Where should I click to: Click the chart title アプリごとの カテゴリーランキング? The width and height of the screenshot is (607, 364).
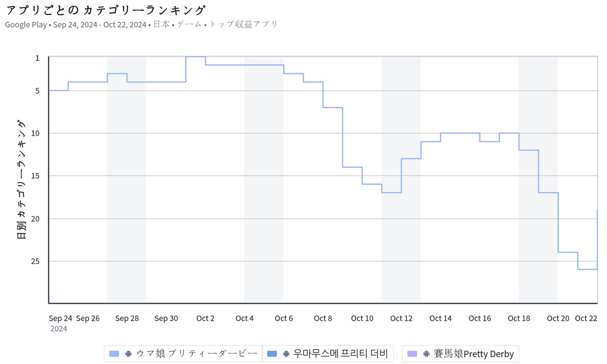tap(106, 10)
